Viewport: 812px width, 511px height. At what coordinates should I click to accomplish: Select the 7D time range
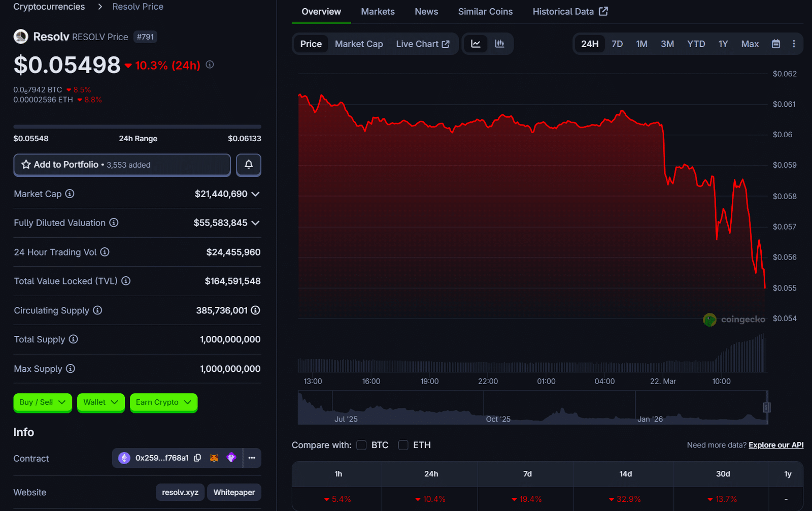(617, 44)
